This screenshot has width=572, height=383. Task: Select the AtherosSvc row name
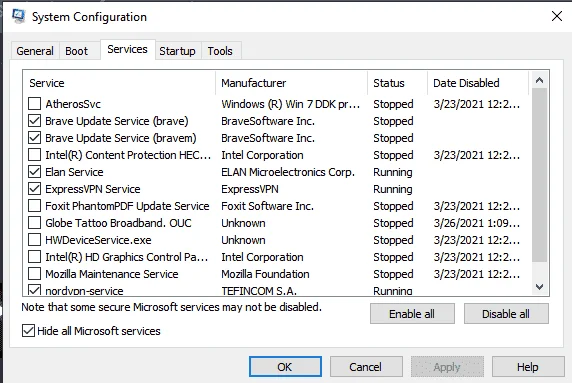(x=73, y=104)
